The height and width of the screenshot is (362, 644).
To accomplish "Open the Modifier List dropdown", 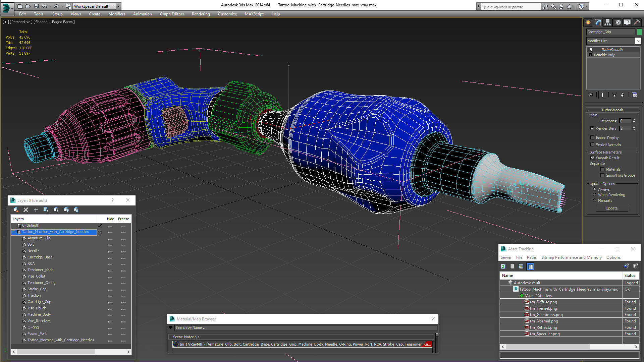I will point(638,41).
